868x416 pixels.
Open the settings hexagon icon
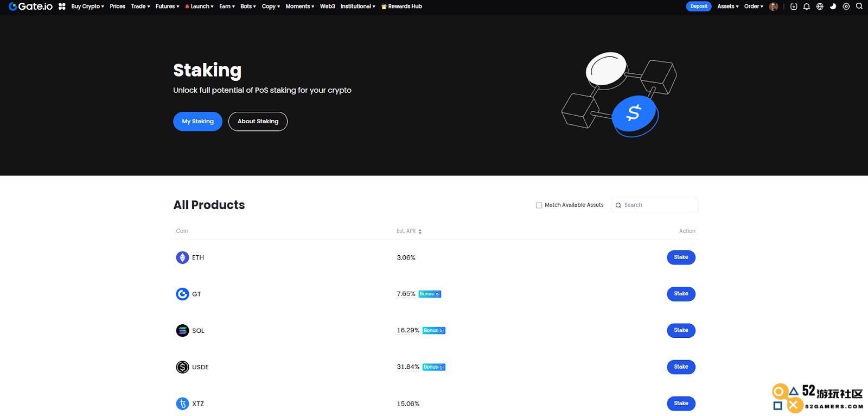(x=846, y=7)
